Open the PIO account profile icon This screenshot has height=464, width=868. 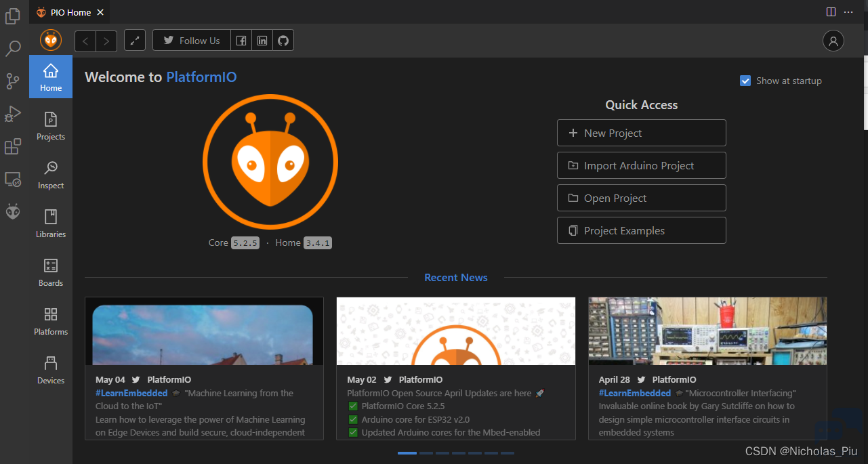833,41
